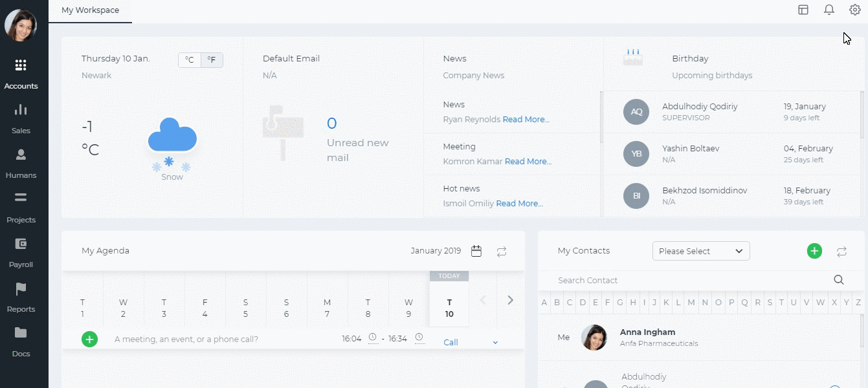Open the Humans sidebar menu
This screenshot has width=868, height=388.
click(x=21, y=163)
